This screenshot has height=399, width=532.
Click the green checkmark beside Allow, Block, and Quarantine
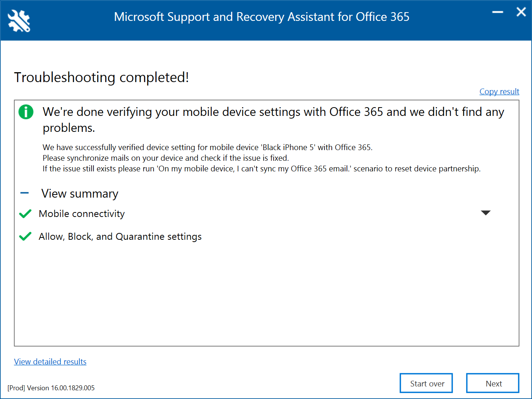(x=25, y=237)
